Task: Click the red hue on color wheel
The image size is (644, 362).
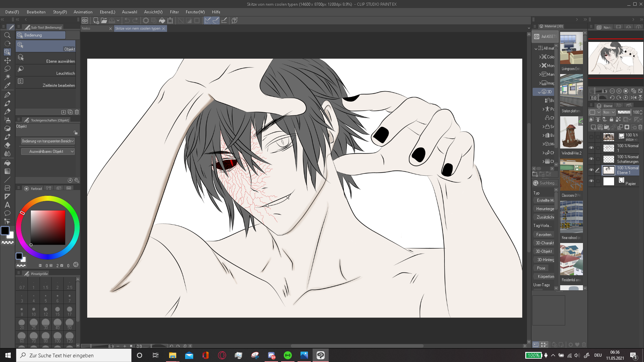Action: click(22, 213)
